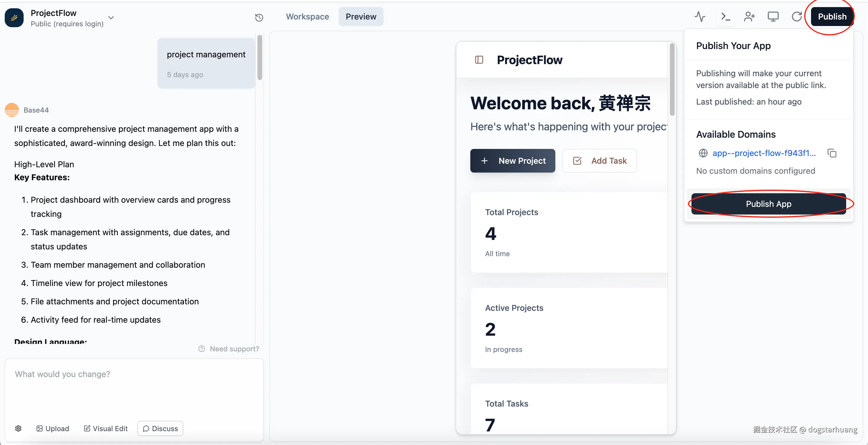868x445 pixels.
Task: Refresh the app preview
Action: 797,17
